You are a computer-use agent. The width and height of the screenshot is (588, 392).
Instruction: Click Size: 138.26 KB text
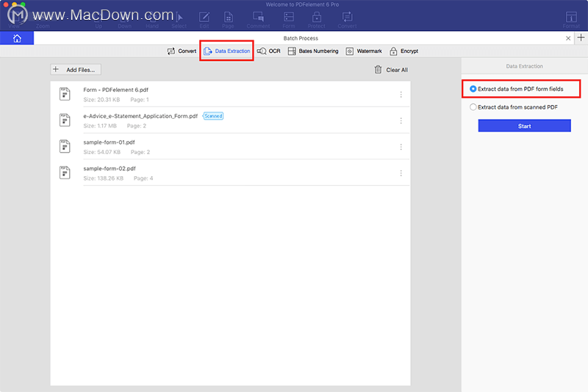tap(103, 178)
